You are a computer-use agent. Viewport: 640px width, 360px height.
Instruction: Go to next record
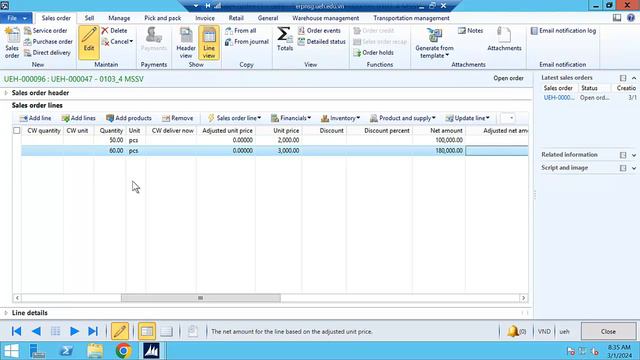(x=74, y=331)
